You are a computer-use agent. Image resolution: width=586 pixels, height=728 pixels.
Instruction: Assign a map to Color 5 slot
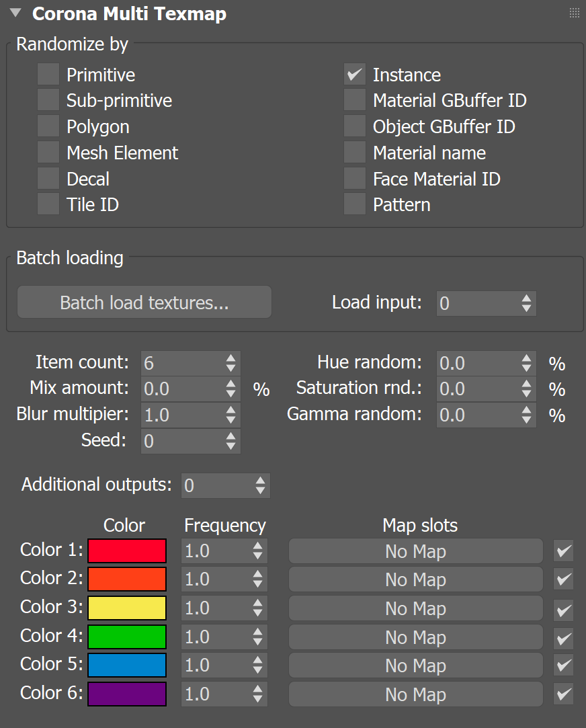pyautogui.click(x=416, y=665)
